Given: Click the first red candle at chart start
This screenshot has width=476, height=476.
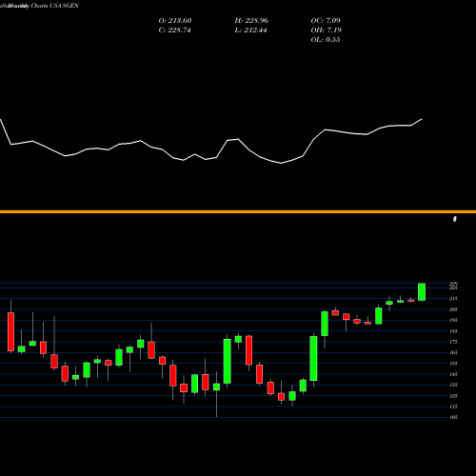Looking at the screenshot, I should (x=10, y=332).
